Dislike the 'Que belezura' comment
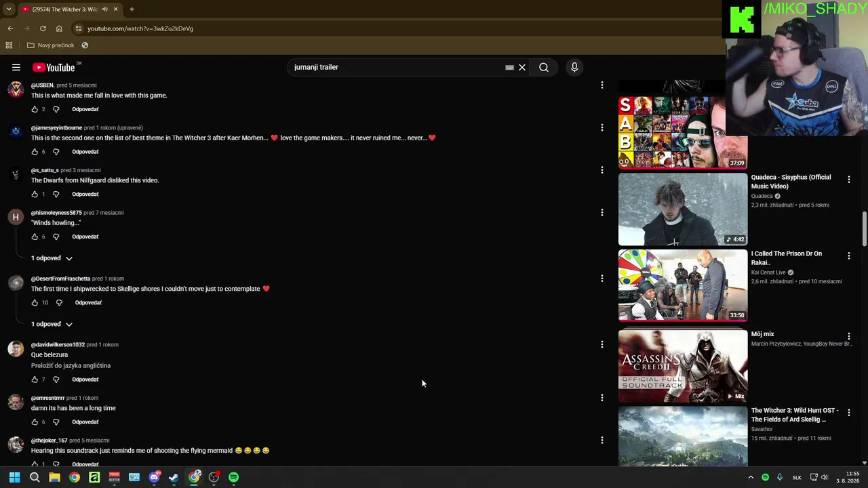Viewport: 868px width, 488px height. coord(56,380)
